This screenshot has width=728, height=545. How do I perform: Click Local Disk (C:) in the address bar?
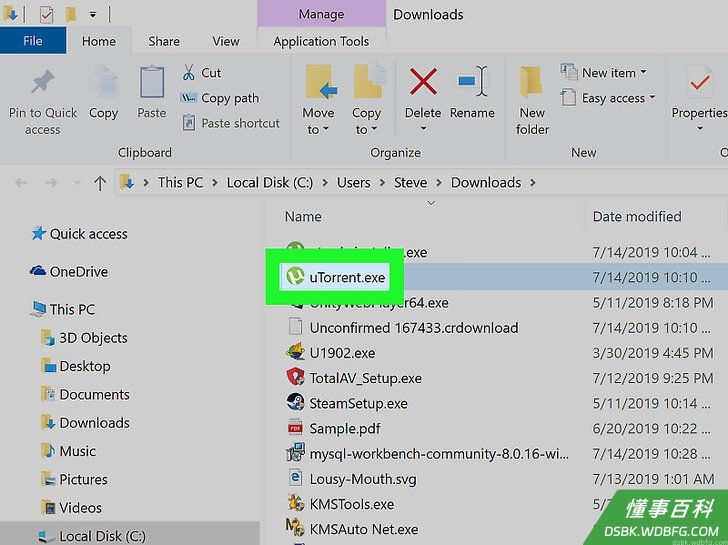click(270, 182)
